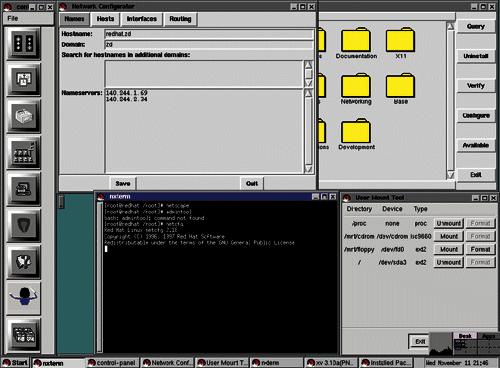
Task: Unmount the /proc filesystem
Action: pyautogui.click(x=449, y=223)
